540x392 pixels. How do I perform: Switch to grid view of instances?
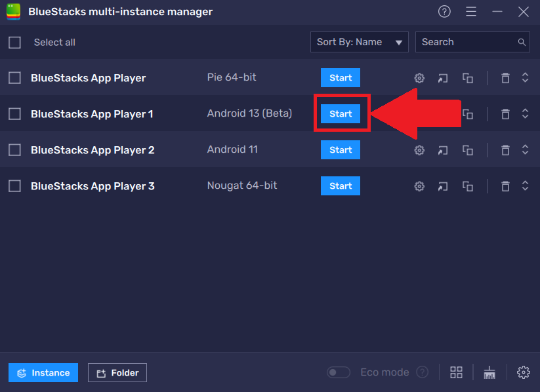coord(456,372)
